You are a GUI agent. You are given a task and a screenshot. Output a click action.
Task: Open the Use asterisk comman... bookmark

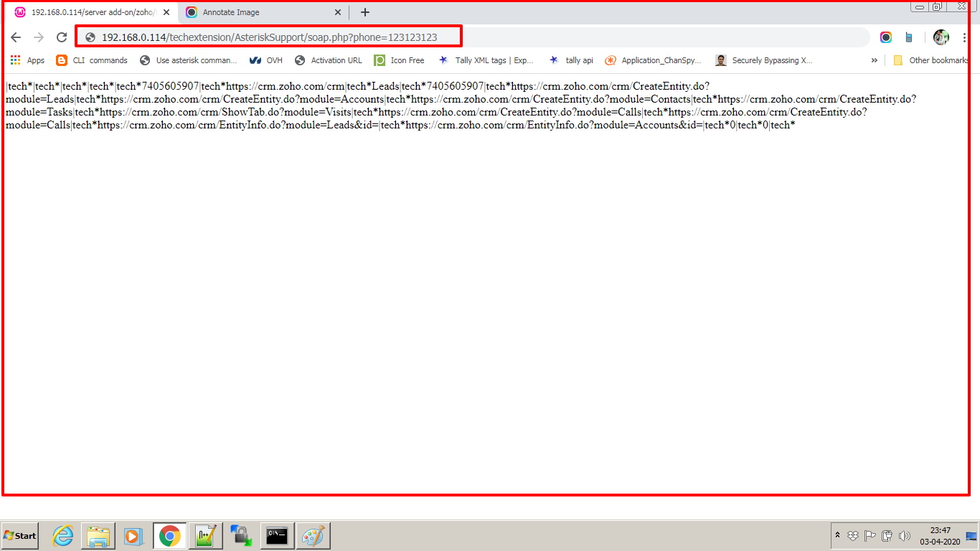click(x=188, y=60)
